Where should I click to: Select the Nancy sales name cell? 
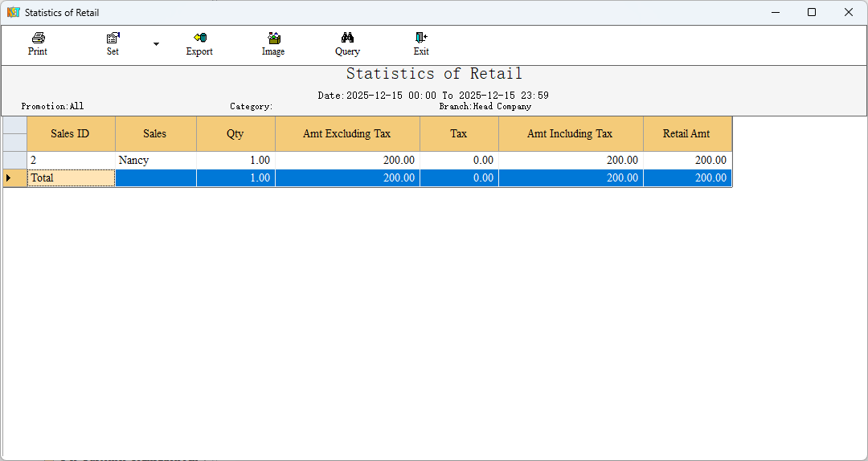155,161
